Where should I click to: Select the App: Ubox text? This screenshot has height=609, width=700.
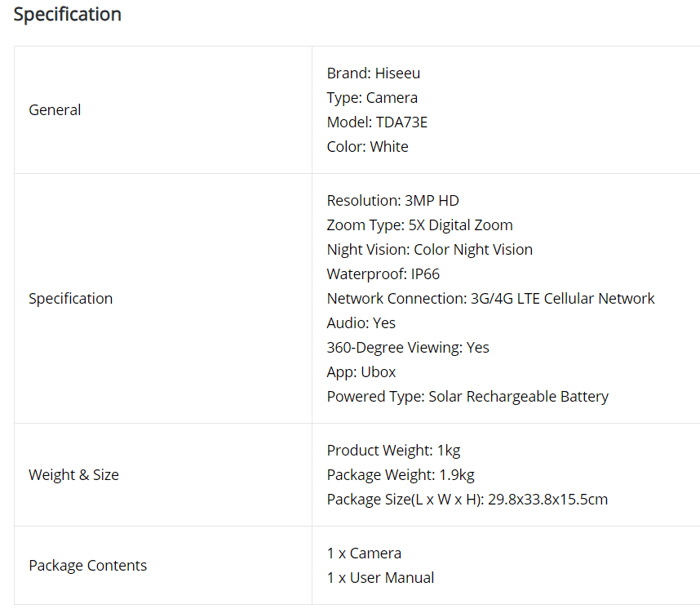point(361,372)
